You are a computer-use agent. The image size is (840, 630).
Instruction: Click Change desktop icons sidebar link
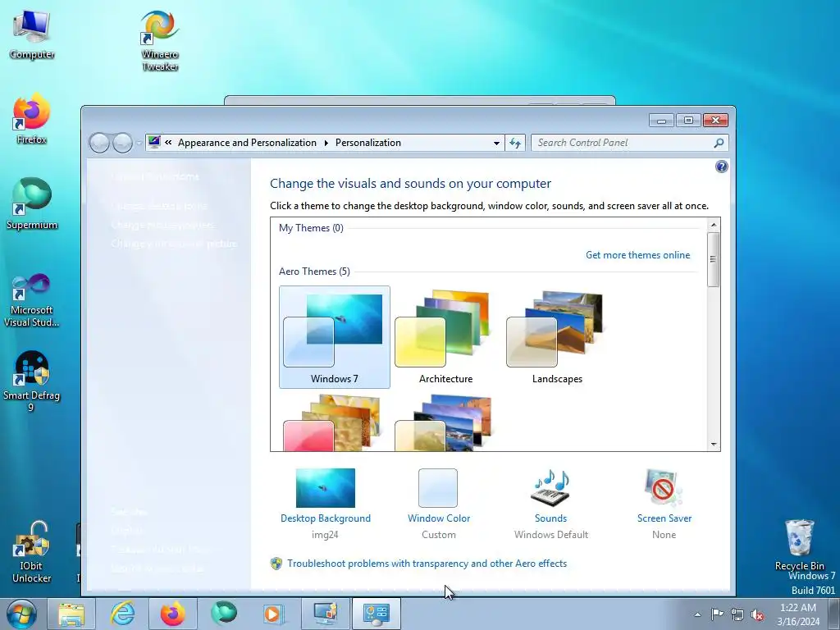coord(159,206)
